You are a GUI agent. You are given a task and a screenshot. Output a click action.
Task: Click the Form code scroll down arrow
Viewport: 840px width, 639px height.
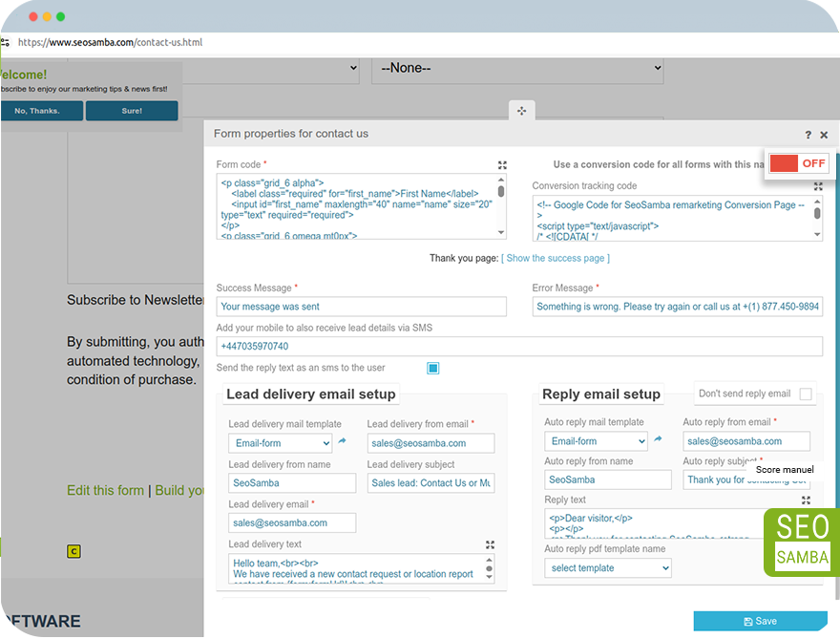click(501, 233)
